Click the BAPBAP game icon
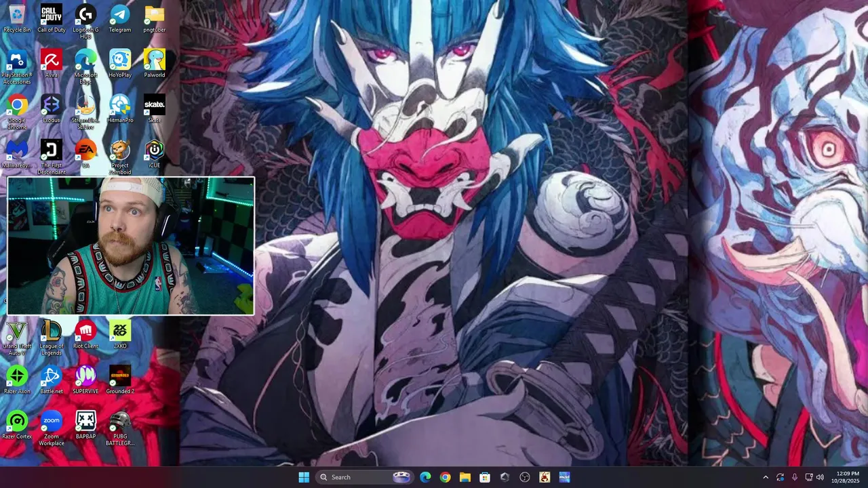The height and width of the screenshot is (488, 868). click(85, 426)
